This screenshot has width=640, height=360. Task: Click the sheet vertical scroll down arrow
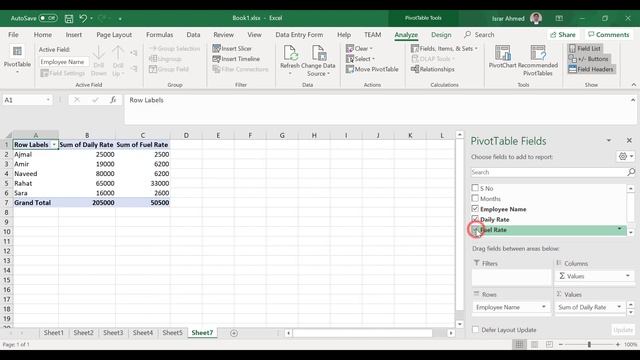pos(460,324)
